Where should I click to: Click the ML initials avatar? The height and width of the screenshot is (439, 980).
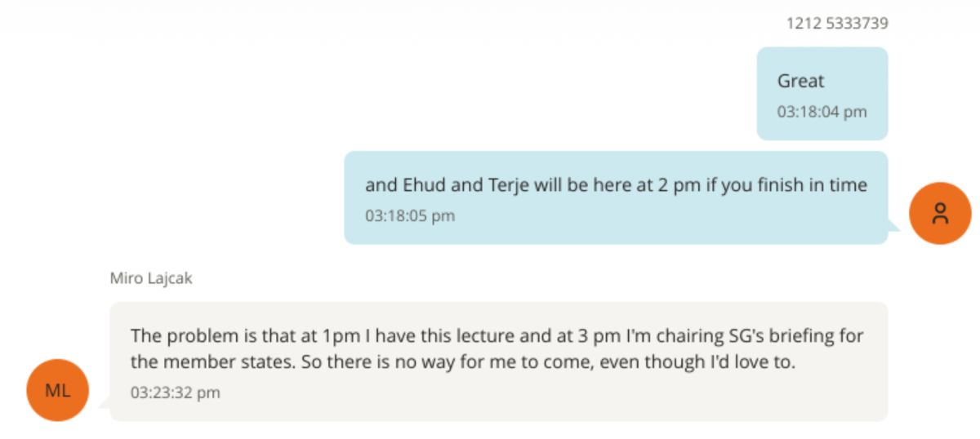tap(57, 390)
